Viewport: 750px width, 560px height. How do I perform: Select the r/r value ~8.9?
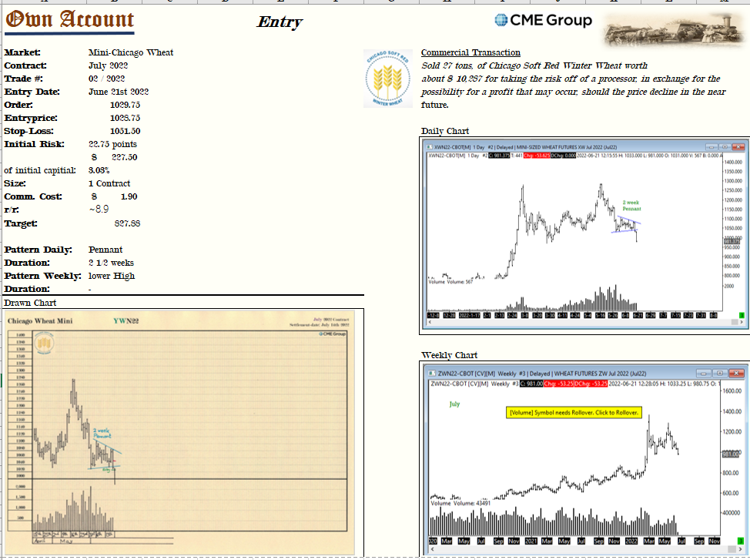pos(99,210)
